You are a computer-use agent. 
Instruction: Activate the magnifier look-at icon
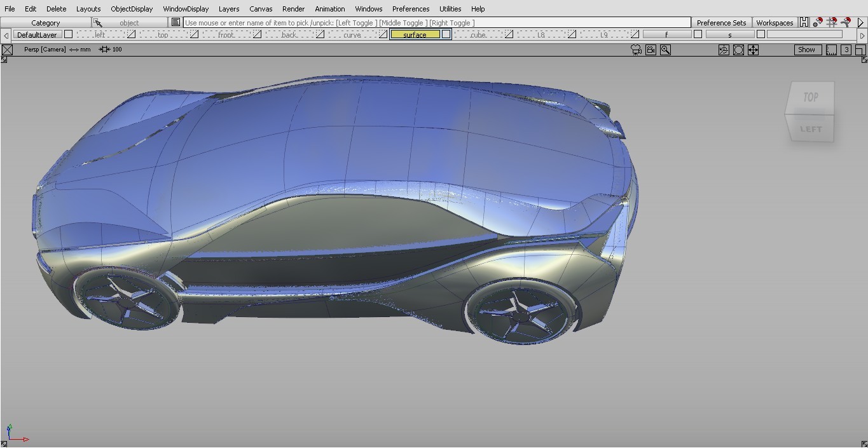[665, 50]
